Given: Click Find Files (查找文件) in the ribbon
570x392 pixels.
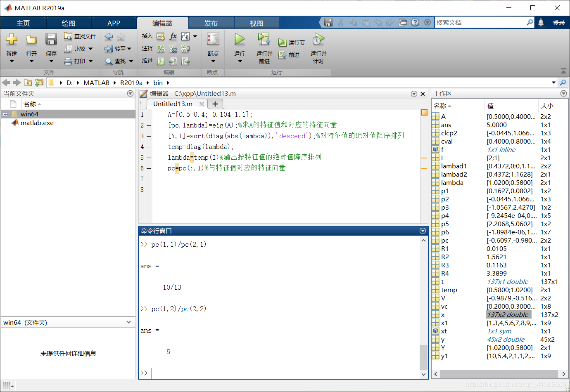Looking at the screenshot, I should pyautogui.click(x=80, y=36).
